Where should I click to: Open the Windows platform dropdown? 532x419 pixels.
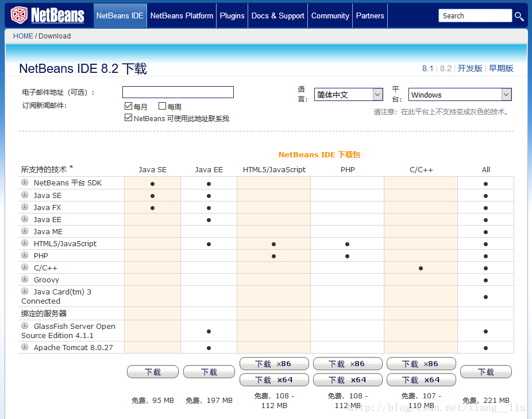(x=460, y=95)
